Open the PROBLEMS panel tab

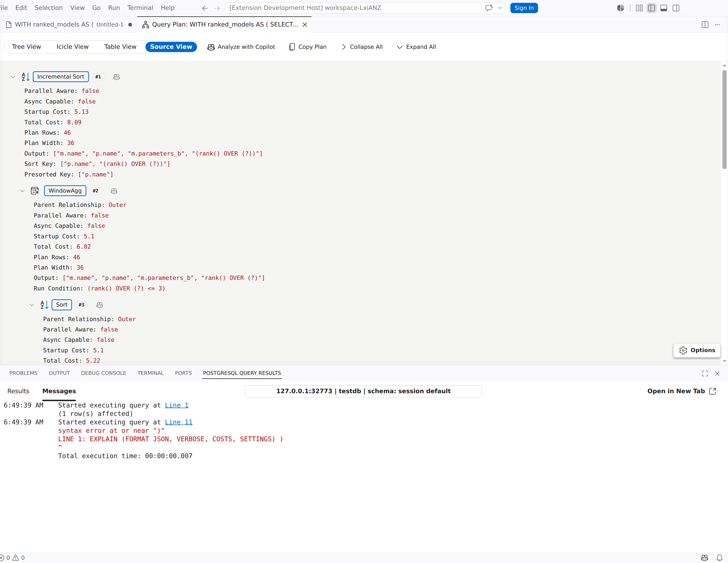pos(23,373)
